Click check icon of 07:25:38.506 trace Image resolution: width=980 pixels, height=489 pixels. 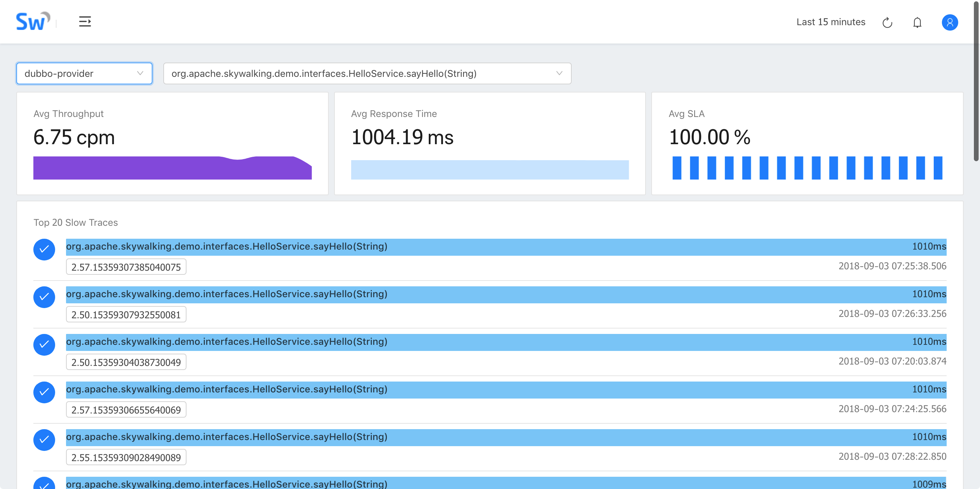(x=44, y=250)
